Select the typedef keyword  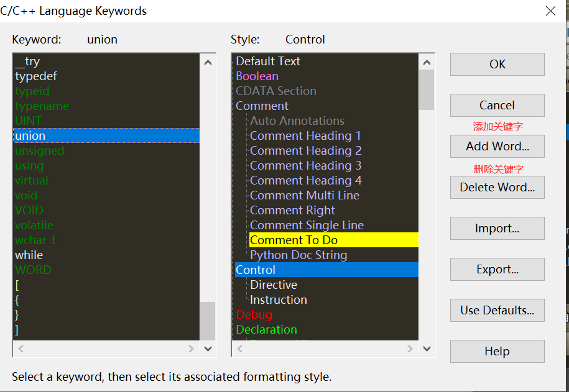[x=36, y=76]
